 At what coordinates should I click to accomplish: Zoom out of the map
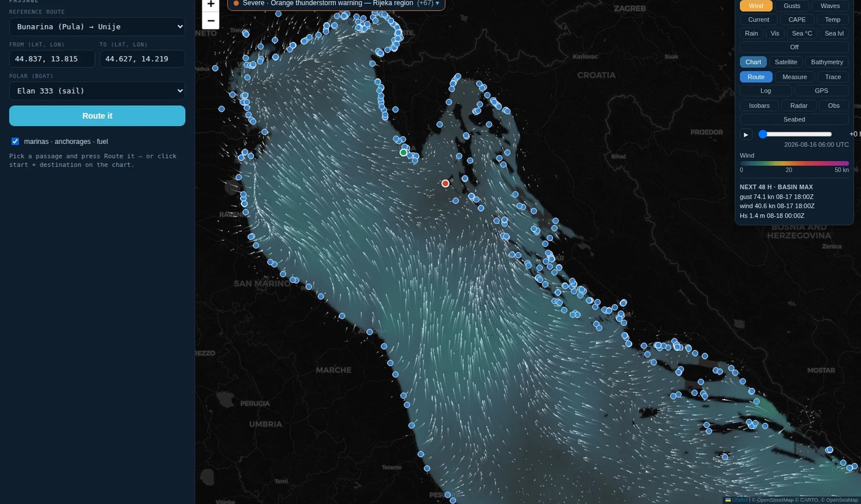click(x=211, y=20)
